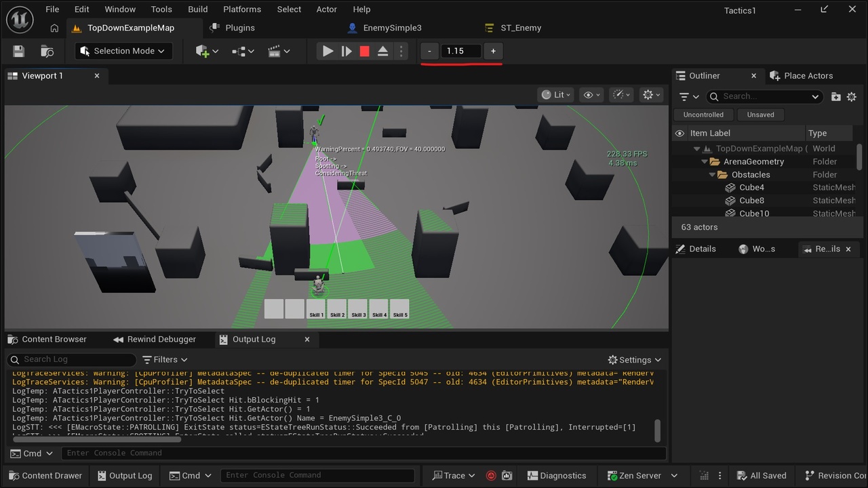
Task: Click the Skill 3 button in viewport
Action: click(358, 309)
